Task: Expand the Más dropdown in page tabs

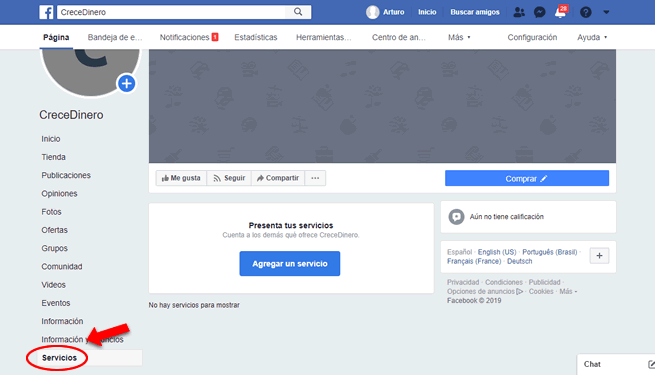Action: pos(459,37)
